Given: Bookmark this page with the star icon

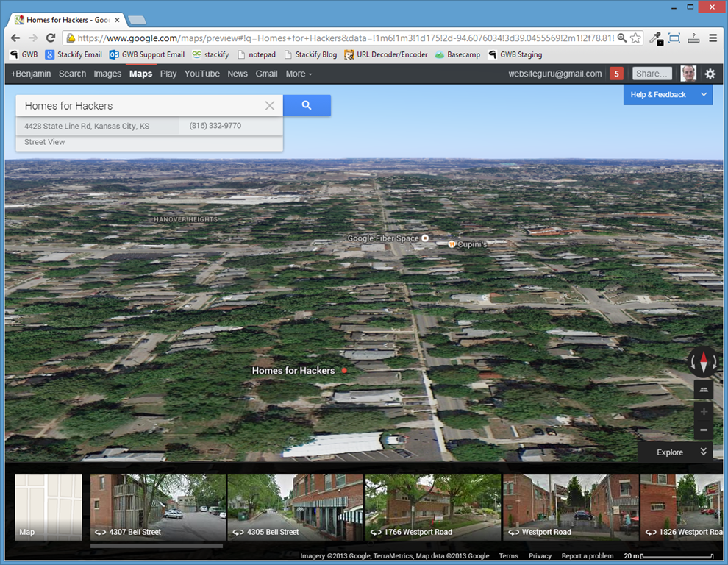Looking at the screenshot, I should point(635,38).
